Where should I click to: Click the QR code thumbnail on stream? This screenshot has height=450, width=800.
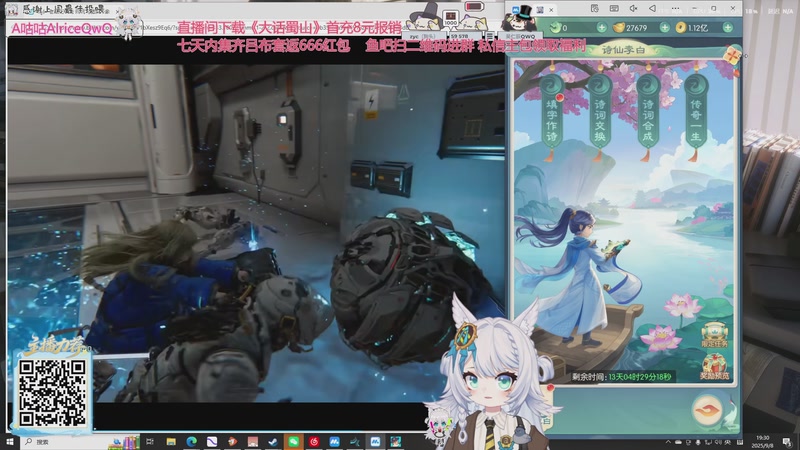(x=53, y=392)
